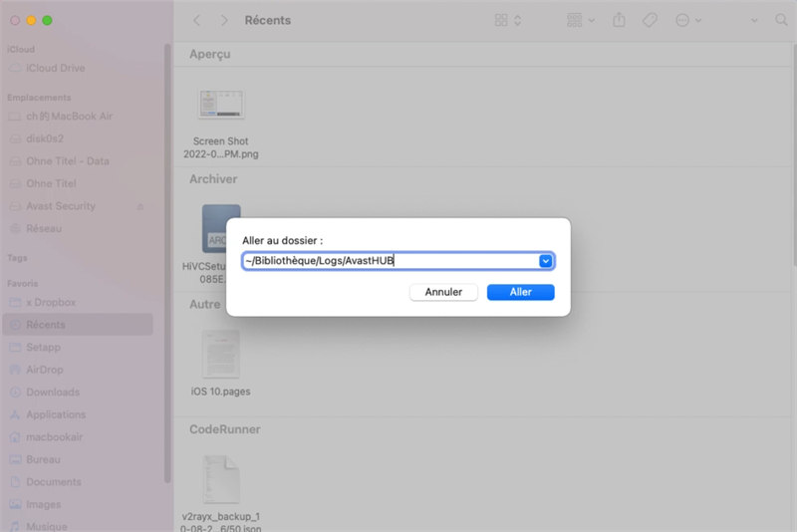This screenshot has height=532, width=797.
Task: Click the sidebar scrollbar
Action: tap(167, 263)
